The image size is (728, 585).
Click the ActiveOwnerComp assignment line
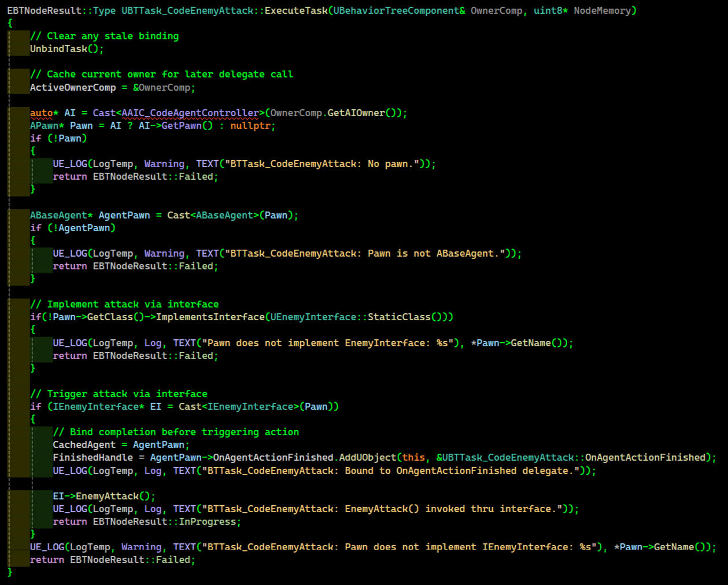point(113,87)
